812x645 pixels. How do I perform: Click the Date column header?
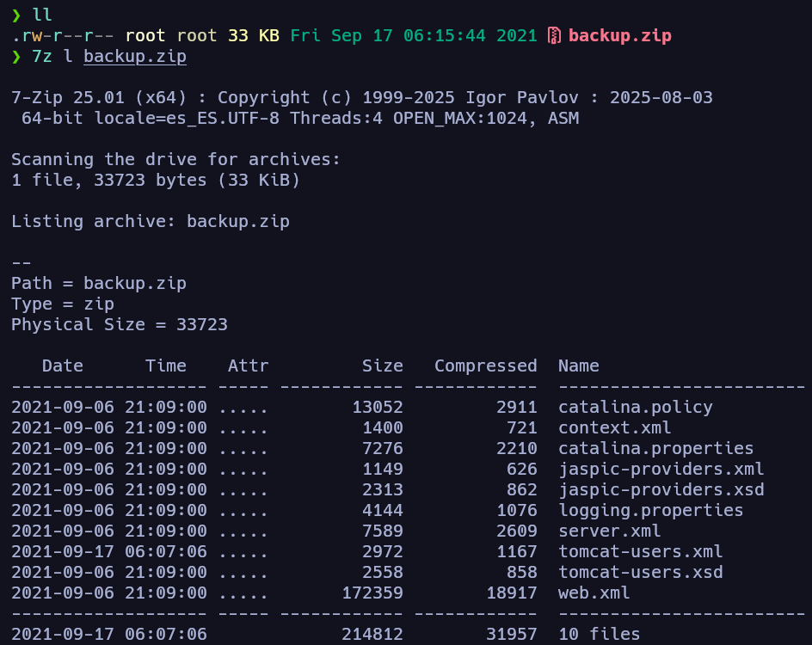pyautogui.click(x=63, y=366)
